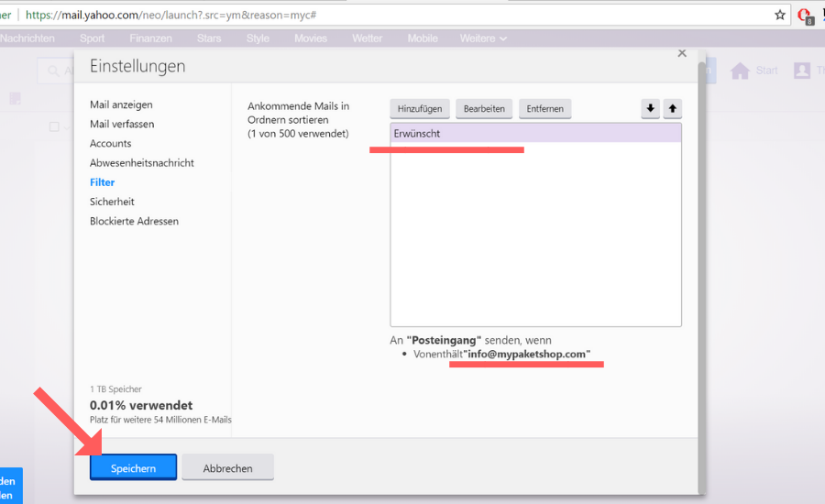The height and width of the screenshot is (504, 825).
Task: Click the red browser extension icon
Action: pyautogui.click(x=805, y=16)
